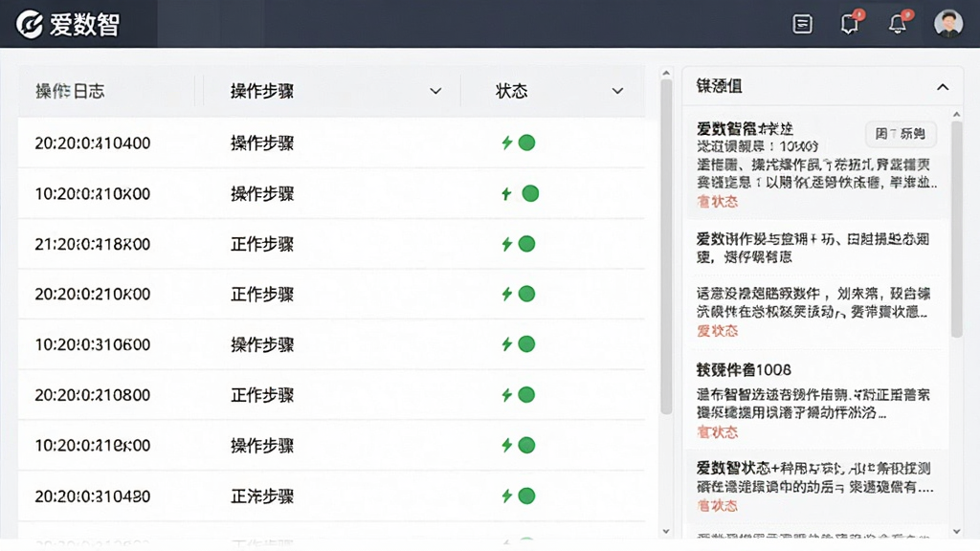980x551 pixels.
Task: Select timestamp 10:20:0:310K00 in the log
Action: click(x=93, y=193)
